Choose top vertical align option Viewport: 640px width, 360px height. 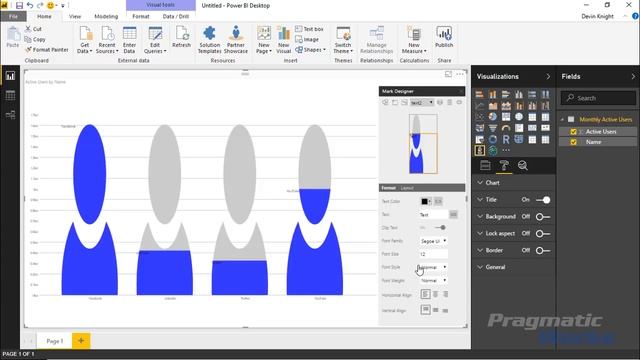tap(425, 310)
